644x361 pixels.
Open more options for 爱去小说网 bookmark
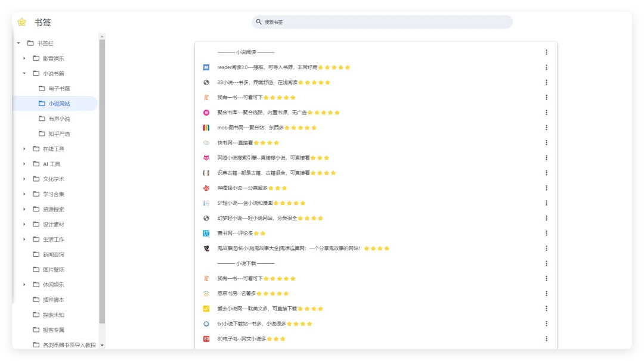coord(546,309)
